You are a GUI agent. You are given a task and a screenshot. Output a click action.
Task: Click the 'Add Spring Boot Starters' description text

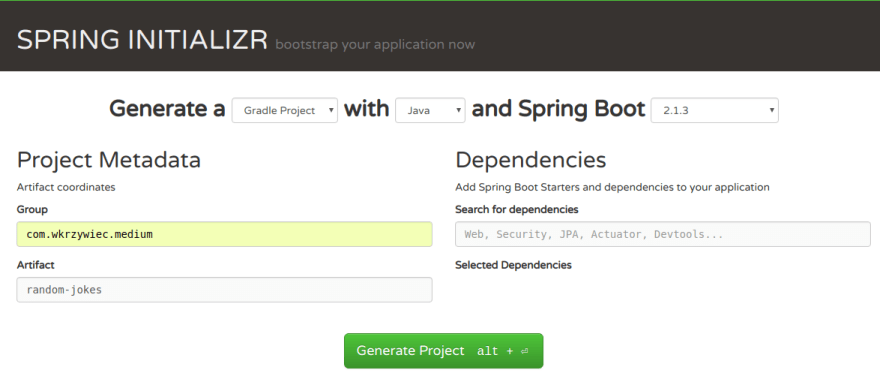[612, 187]
